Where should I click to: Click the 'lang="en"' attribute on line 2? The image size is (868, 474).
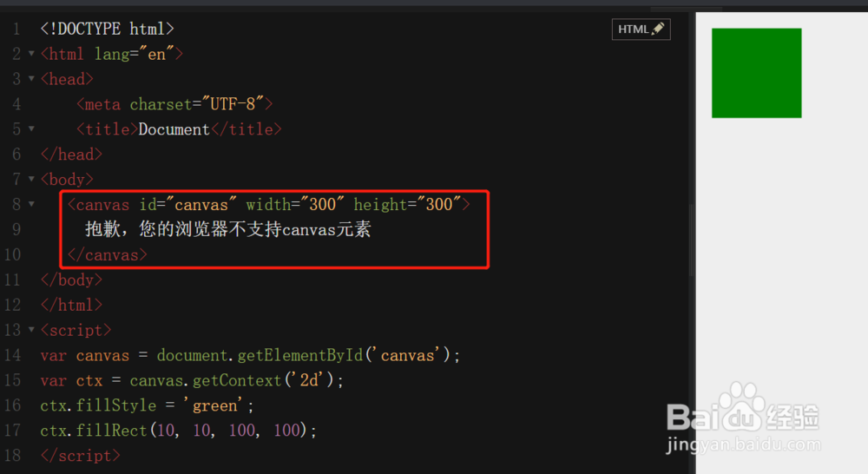pos(134,55)
